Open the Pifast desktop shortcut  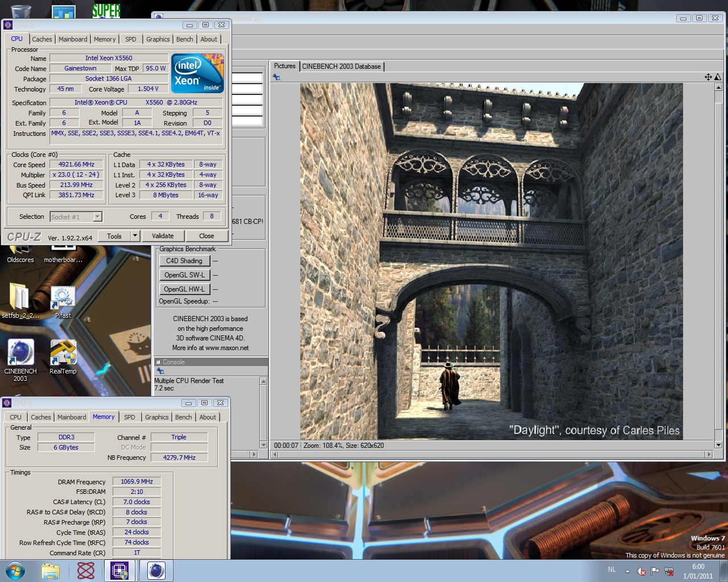coord(63,302)
